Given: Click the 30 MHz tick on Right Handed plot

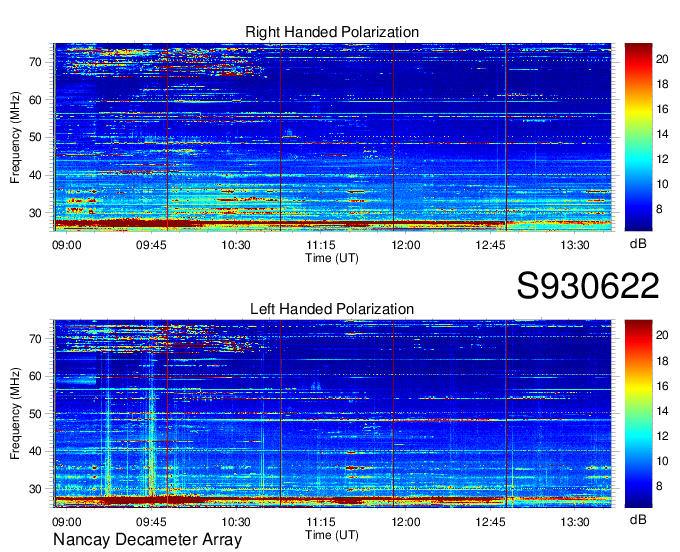Looking at the screenshot, I should click(36, 213).
